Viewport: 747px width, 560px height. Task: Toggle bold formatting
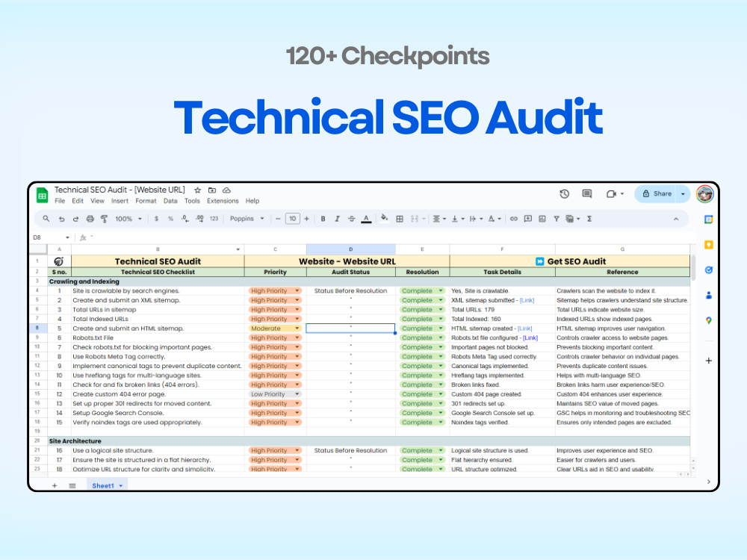[x=323, y=219]
